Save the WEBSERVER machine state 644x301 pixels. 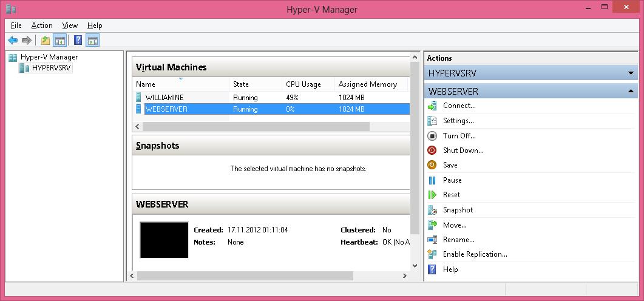tap(450, 165)
